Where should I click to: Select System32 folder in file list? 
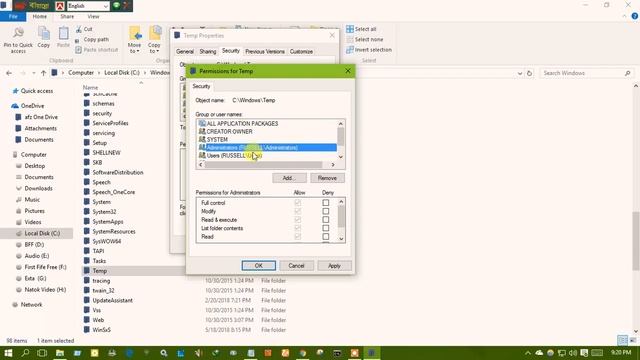pos(104,212)
